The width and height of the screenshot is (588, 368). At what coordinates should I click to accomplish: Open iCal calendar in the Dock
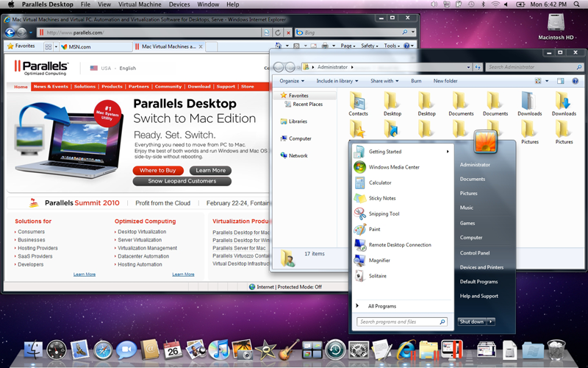pos(173,350)
